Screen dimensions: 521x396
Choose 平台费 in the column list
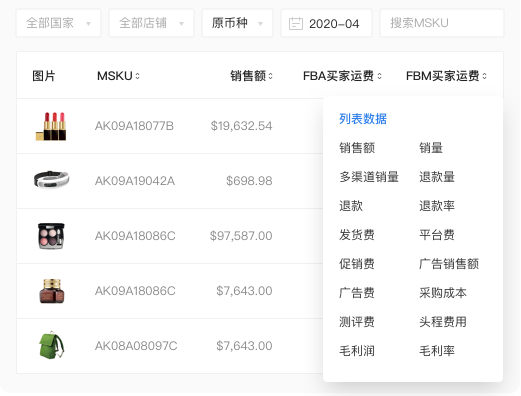point(437,235)
